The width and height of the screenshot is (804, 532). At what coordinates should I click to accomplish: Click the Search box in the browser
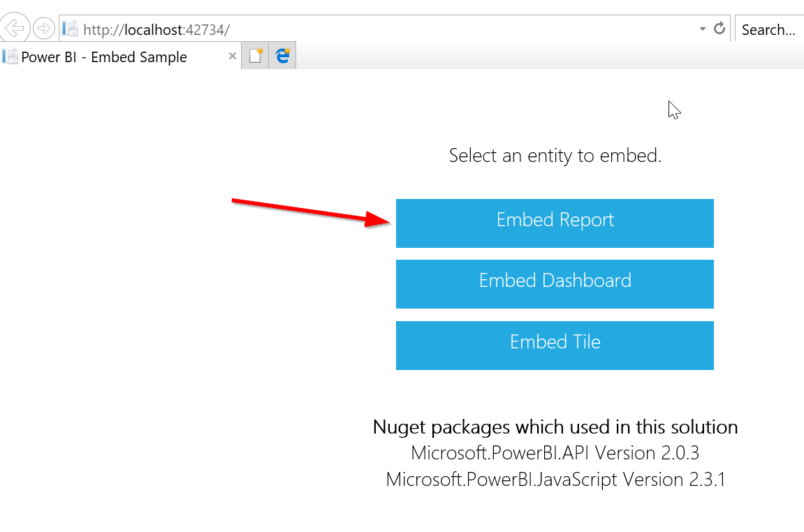(768, 29)
